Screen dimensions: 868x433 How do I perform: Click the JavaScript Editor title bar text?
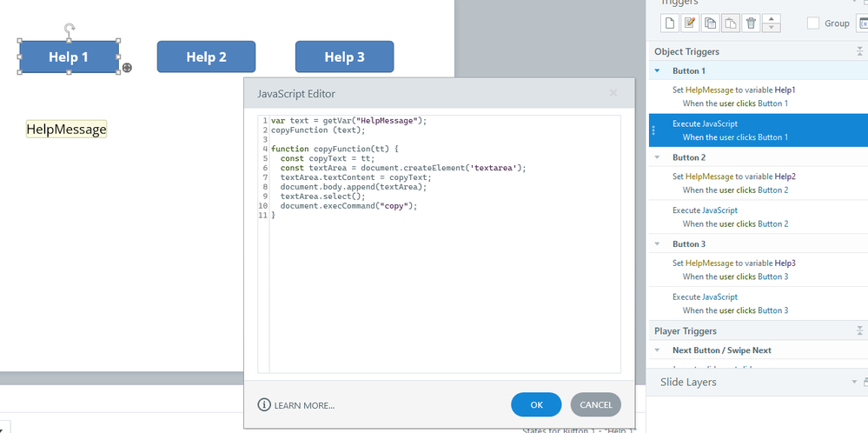[296, 94]
